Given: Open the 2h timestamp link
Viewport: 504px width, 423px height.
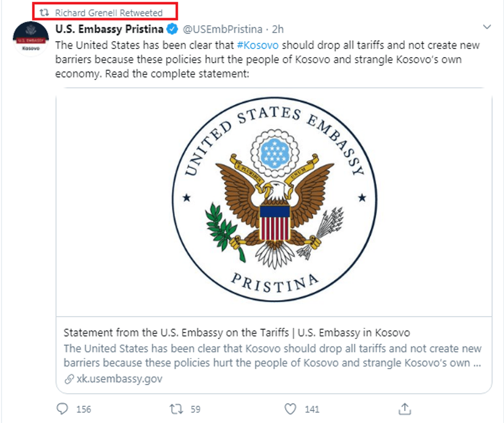Looking at the screenshot, I should (x=278, y=29).
